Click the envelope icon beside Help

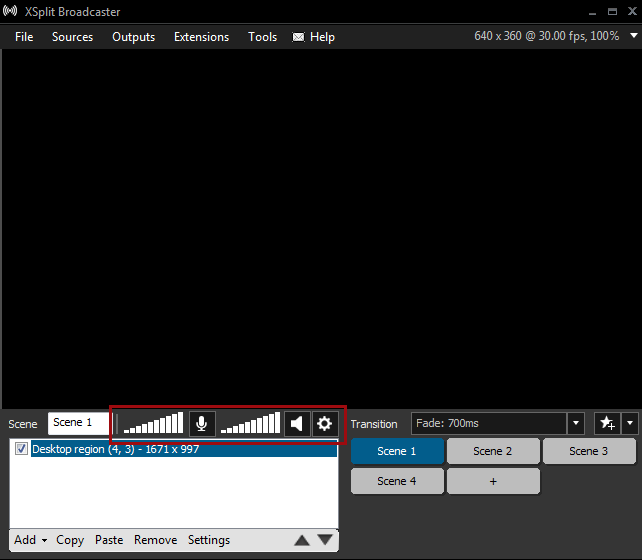(x=298, y=37)
